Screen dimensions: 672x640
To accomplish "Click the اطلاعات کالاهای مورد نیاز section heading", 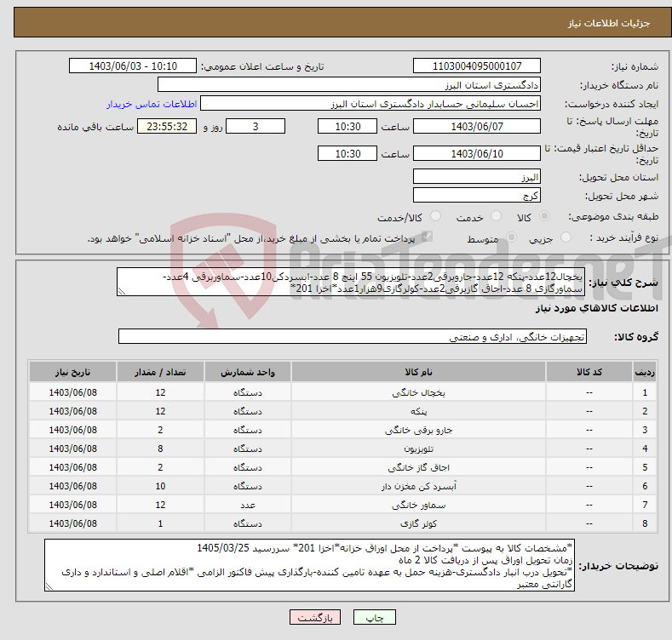I will click(596, 308).
